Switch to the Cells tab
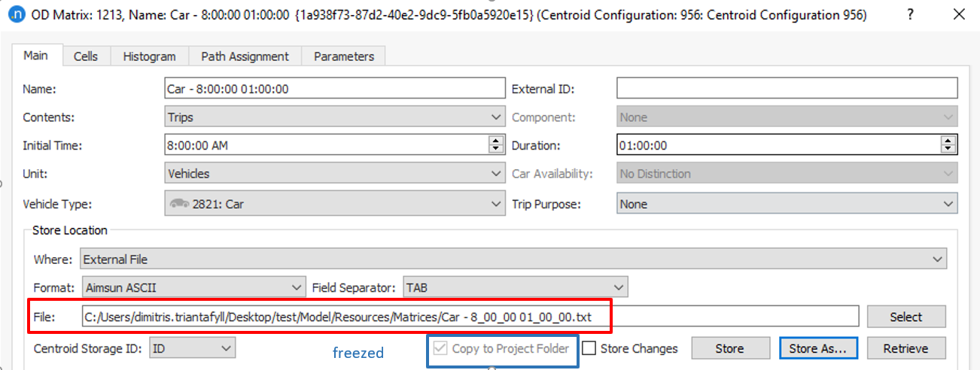The height and width of the screenshot is (370, 980). [x=85, y=56]
